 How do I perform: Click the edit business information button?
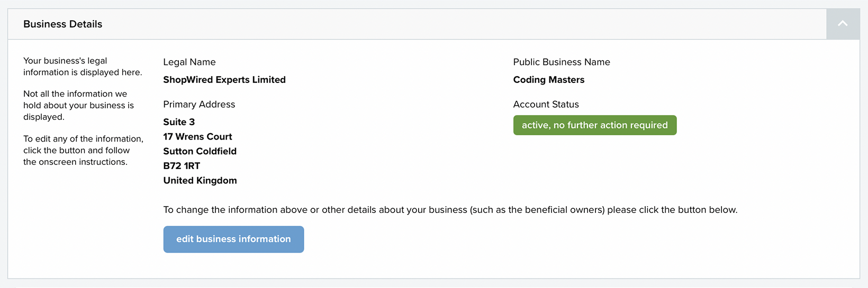point(233,239)
